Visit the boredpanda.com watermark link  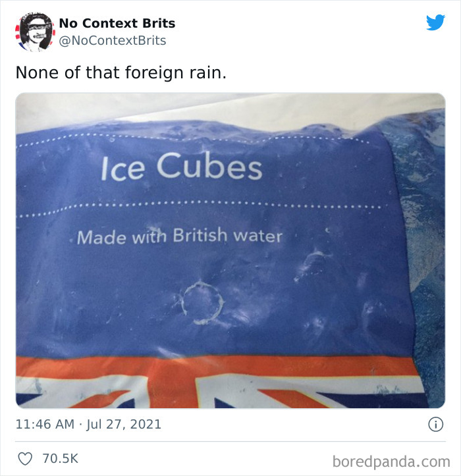tap(391, 462)
